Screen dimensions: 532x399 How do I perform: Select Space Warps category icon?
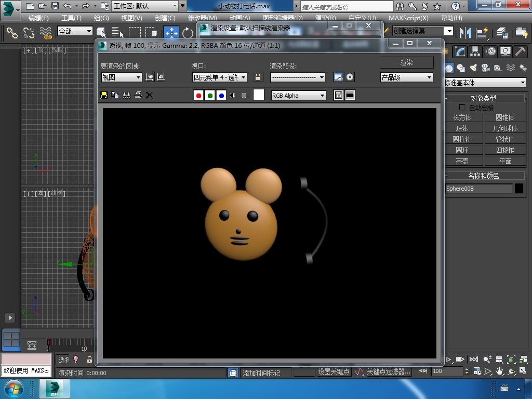511,68
